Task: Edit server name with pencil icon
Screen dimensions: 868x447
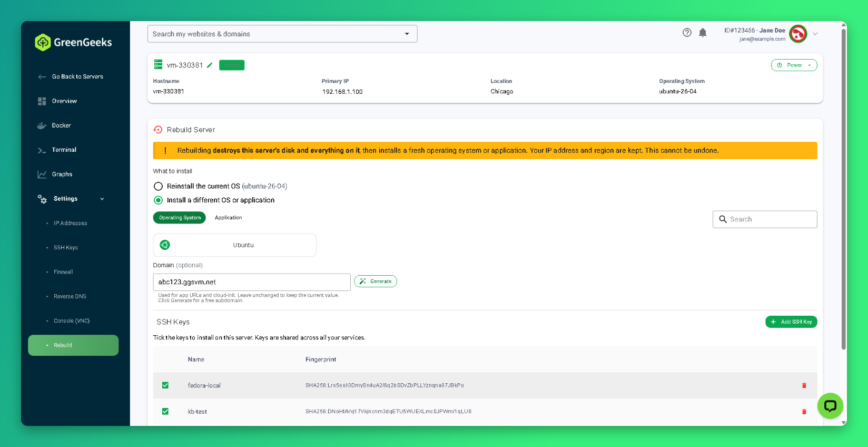Action: [210, 65]
